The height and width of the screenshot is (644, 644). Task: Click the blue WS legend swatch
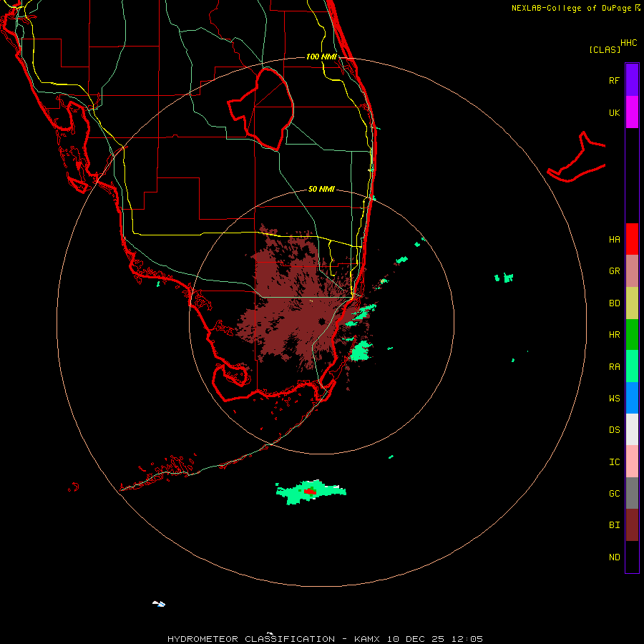pos(632,398)
